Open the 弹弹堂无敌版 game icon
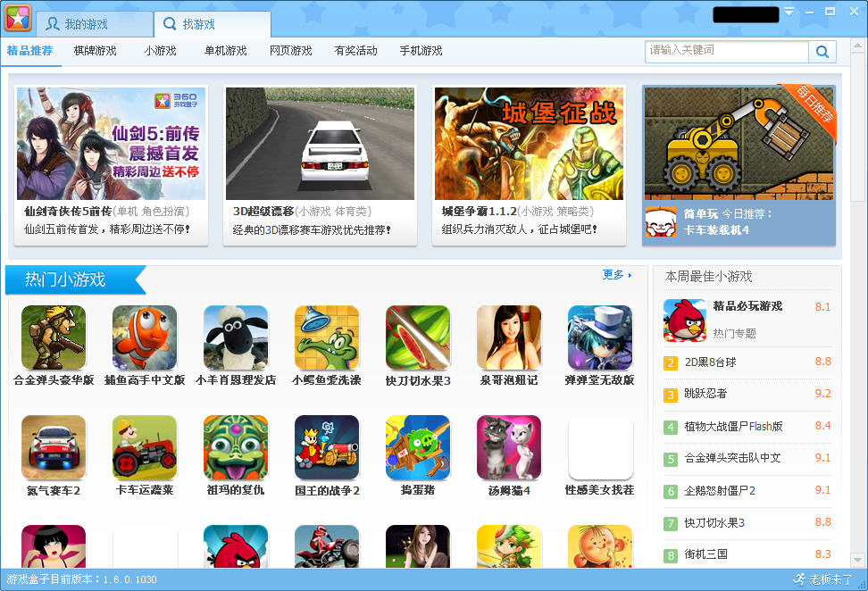This screenshot has height=591, width=868. point(600,337)
